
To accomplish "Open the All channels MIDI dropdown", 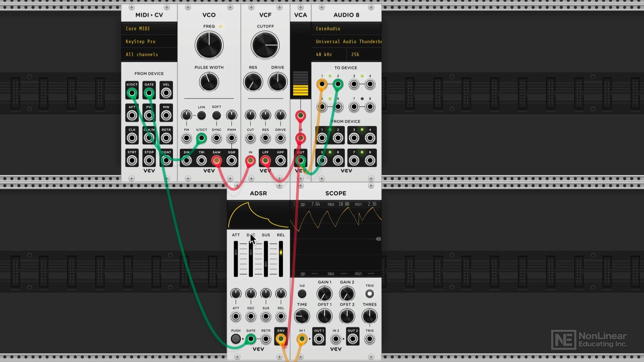I will point(149,54).
